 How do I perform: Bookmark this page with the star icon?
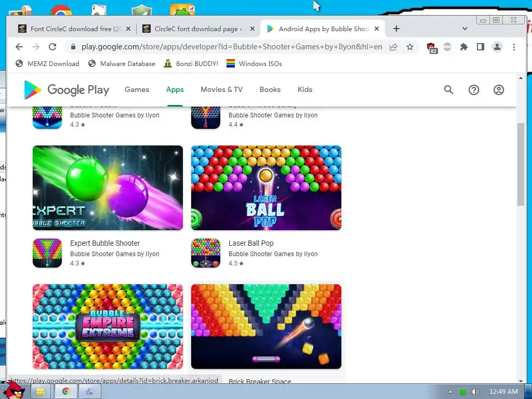tap(410, 47)
